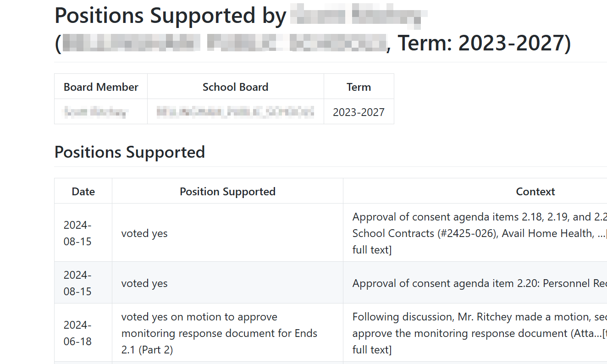Click the main "Positions Supported by" page title

tap(171, 16)
